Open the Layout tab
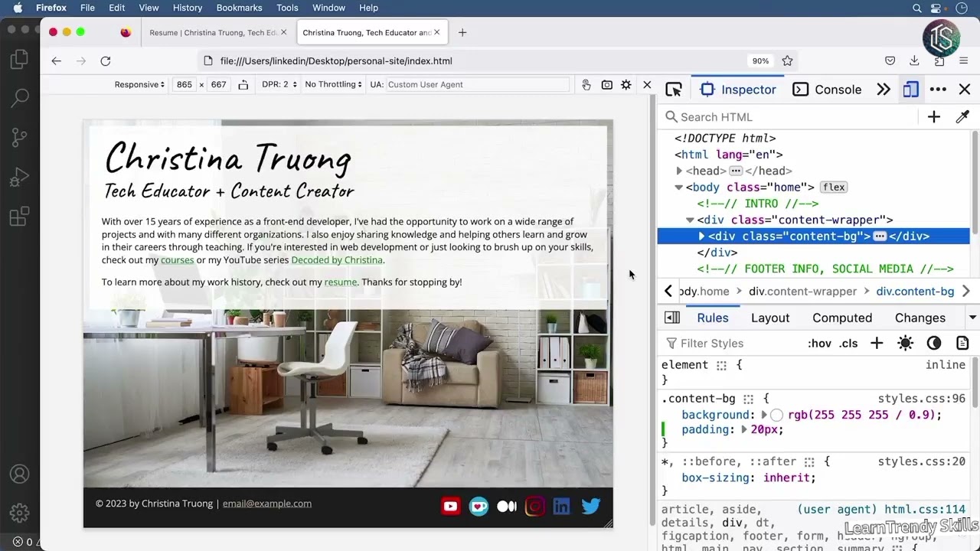The width and height of the screenshot is (980, 551). pos(770,318)
